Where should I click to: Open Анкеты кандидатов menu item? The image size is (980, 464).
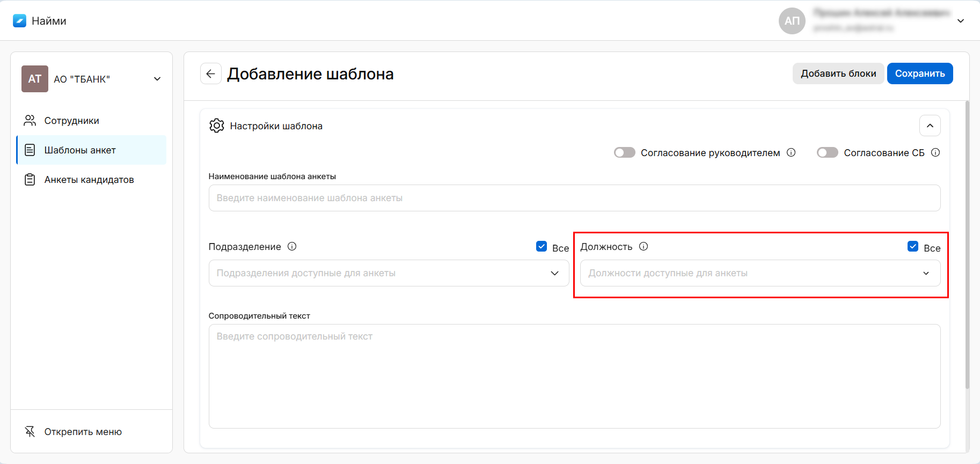coord(89,180)
